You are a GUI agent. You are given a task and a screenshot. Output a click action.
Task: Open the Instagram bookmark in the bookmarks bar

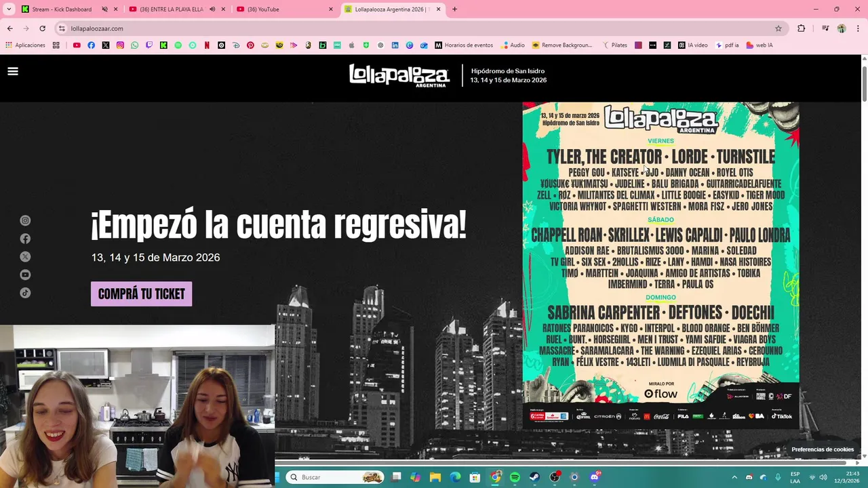point(120,45)
